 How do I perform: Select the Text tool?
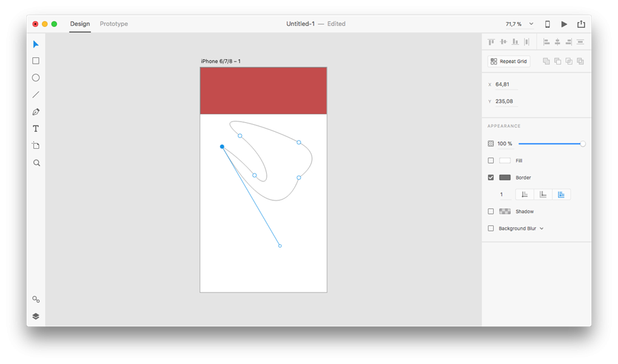[x=36, y=129]
